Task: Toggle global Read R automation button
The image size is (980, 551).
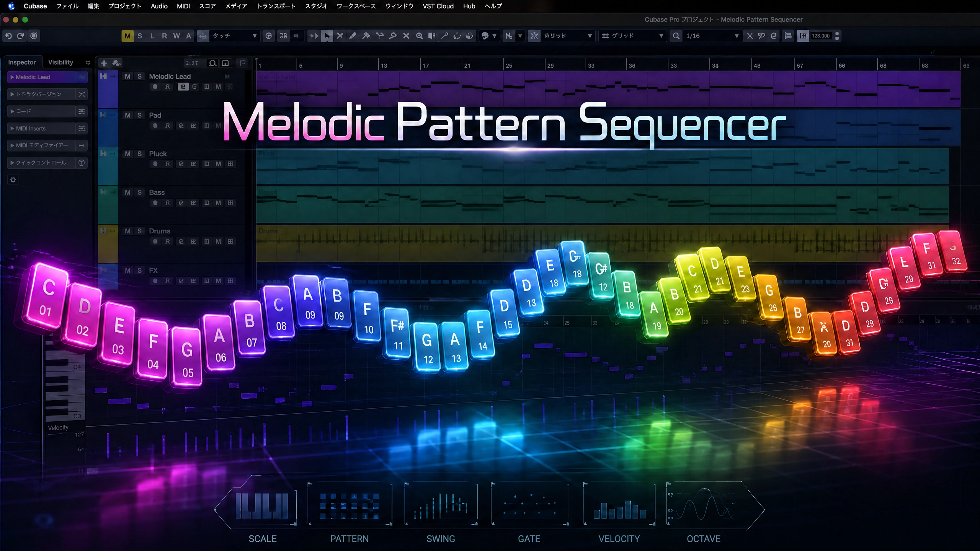Action: coord(164,36)
